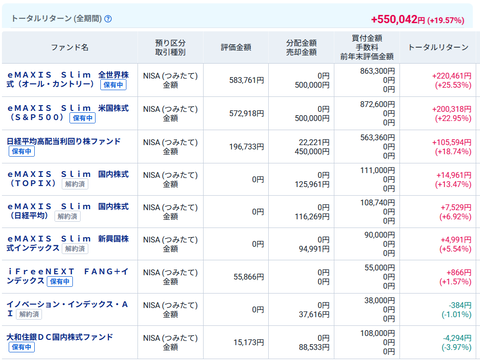The image size is (480, 362).
Task: Select the 583,761円 valuation amount
Action: [x=247, y=80]
